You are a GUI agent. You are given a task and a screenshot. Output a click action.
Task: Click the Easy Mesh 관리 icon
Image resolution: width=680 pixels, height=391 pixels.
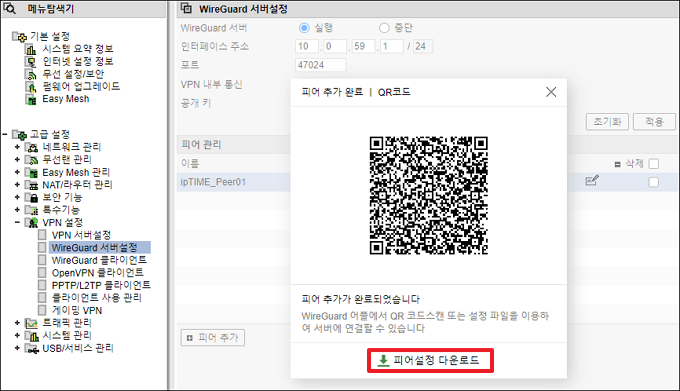click(x=32, y=173)
